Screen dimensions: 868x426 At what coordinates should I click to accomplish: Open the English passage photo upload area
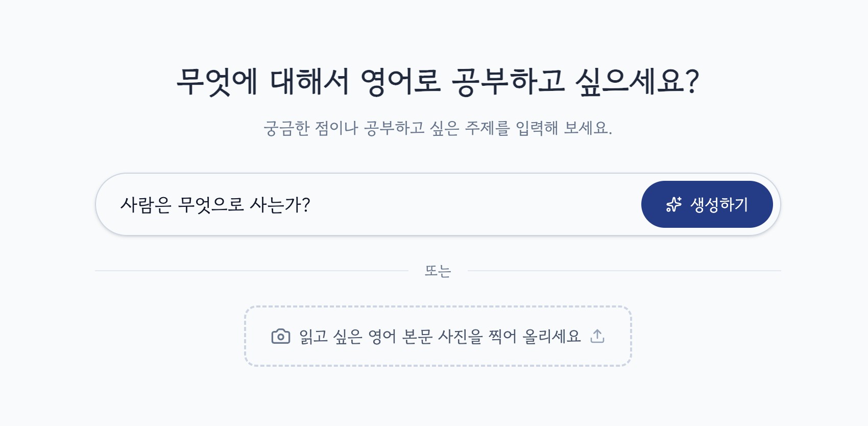438,336
